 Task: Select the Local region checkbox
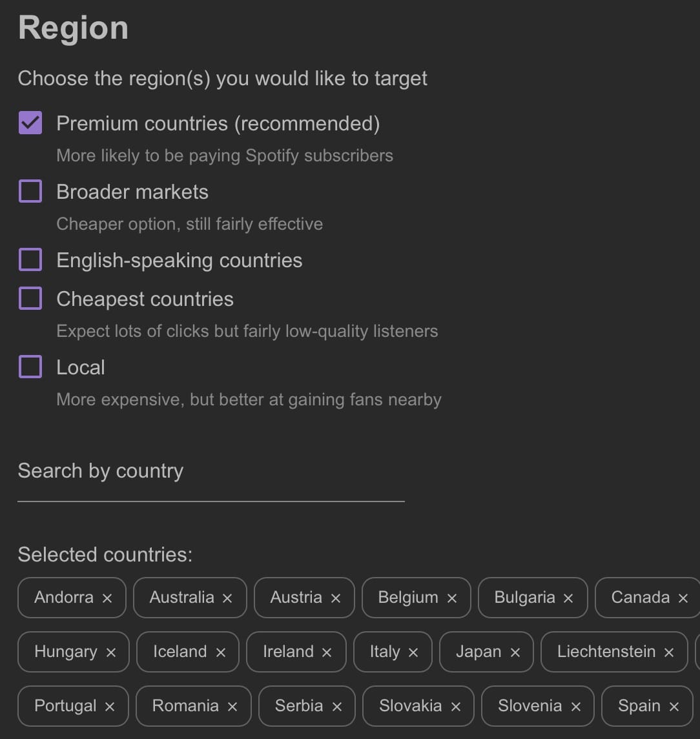tap(30, 367)
